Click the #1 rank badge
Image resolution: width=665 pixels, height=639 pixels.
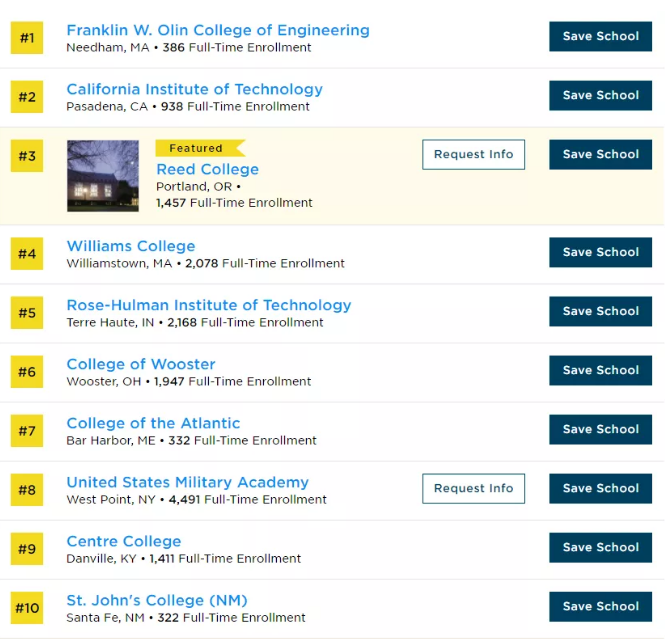[x=27, y=38]
